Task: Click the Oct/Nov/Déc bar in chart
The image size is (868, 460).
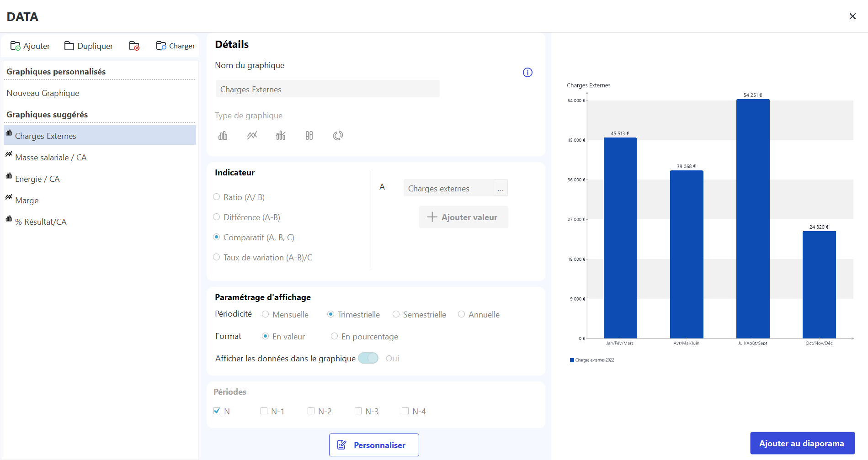Action: [819, 285]
